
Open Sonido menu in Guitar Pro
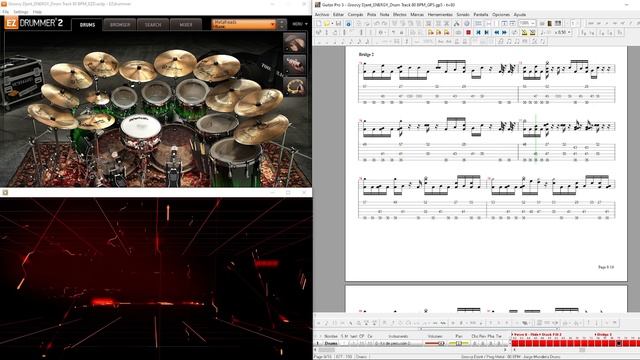click(463, 14)
